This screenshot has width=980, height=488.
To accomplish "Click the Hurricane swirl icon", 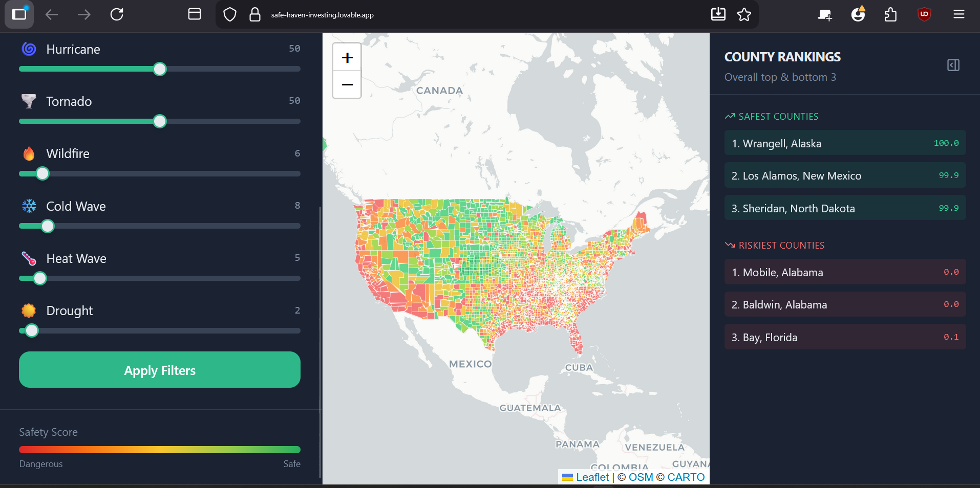I will (x=29, y=49).
